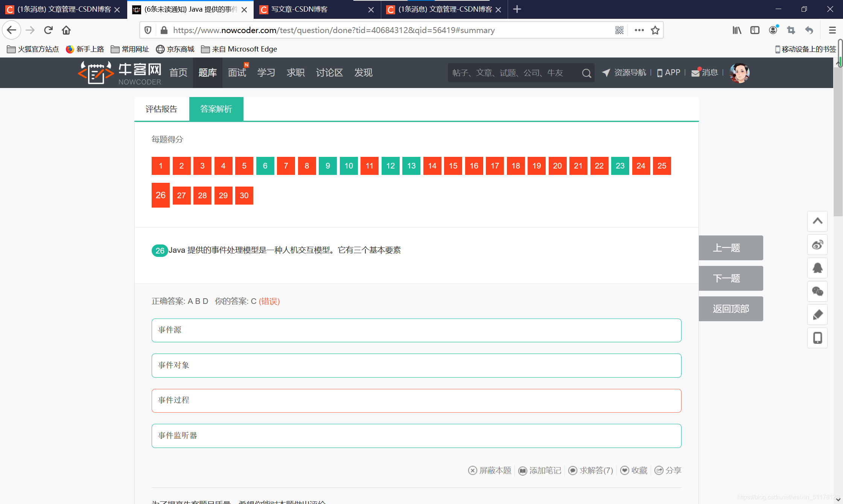The width and height of the screenshot is (843, 504).
Task: Select answer option 事件源
Action: pyautogui.click(x=417, y=330)
